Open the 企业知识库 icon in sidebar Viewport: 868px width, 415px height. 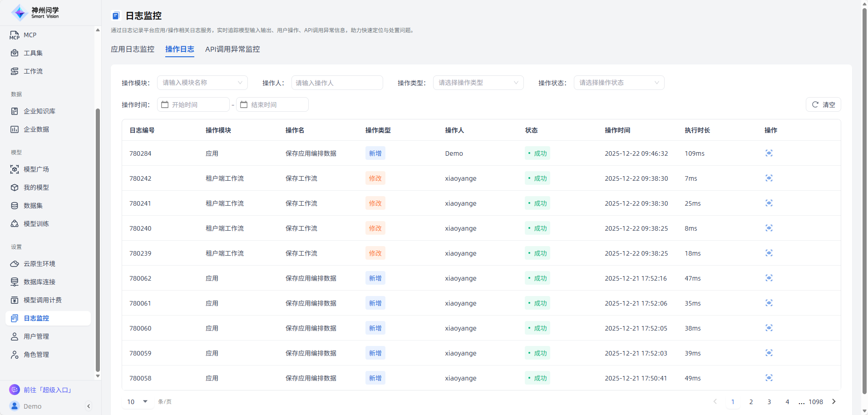tap(15, 111)
